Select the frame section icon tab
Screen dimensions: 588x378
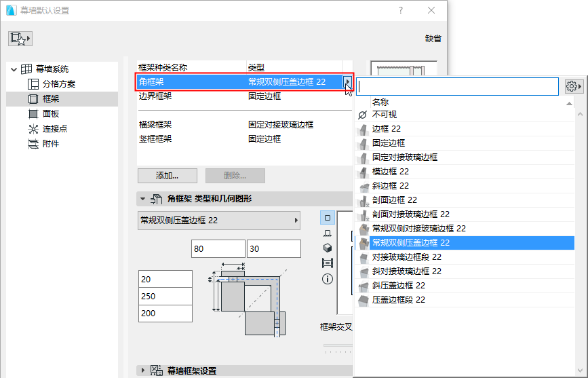pos(328,263)
